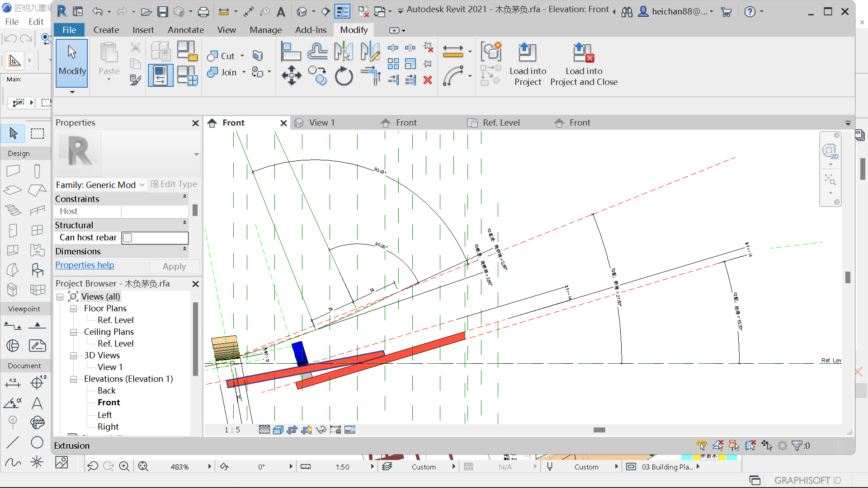Viewport: 868px width, 488px height.
Task: Toggle the visual style cube icon
Action: pos(278,430)
